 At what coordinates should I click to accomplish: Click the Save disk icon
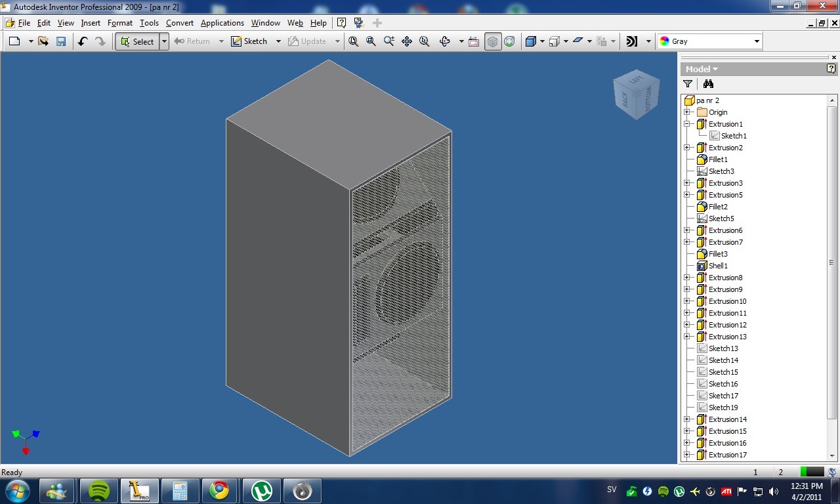[x=61, y=41]
